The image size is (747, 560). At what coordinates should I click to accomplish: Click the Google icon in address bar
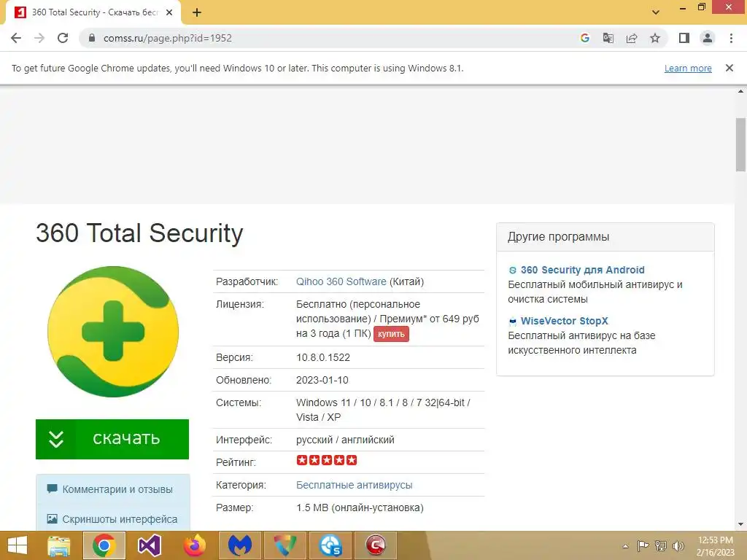point(585,38)
